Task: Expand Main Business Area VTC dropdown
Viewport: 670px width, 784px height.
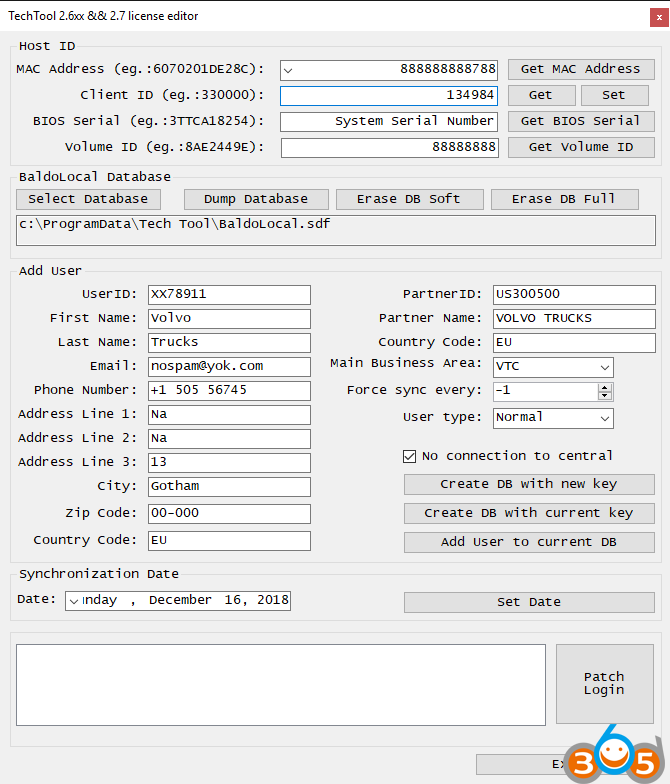Action: pyautogui.click(x=604, y=368)
